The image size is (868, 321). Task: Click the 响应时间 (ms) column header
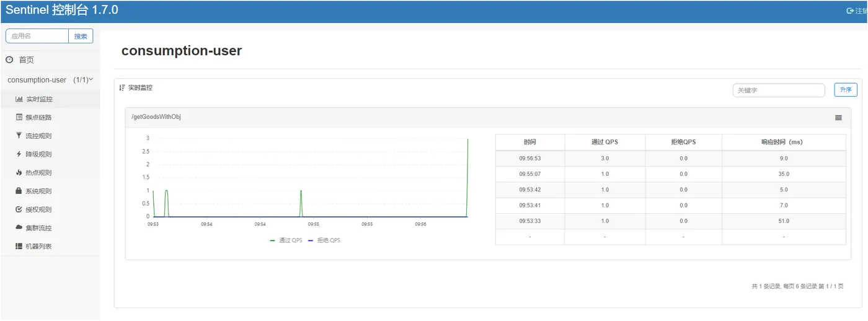784,142
